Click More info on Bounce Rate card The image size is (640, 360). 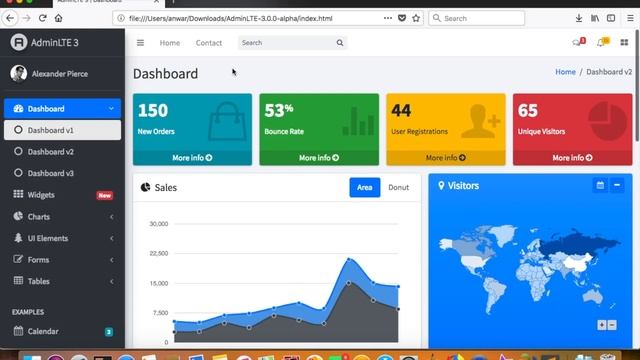pos(319,158)
